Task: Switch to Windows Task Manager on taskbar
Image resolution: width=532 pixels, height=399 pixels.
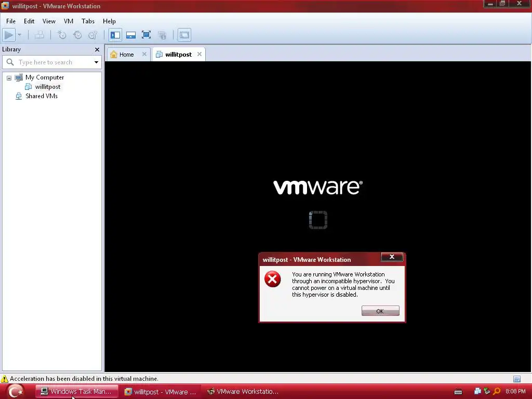Action: (x=77, y=392)
